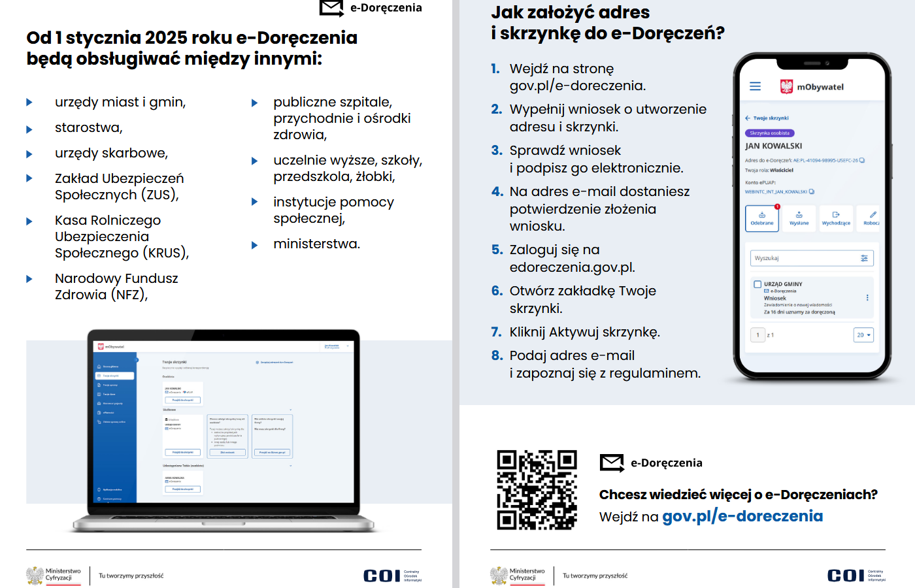
Task: Copy the ePUAP account name WEBINTC_INT_JAN_KOWALSKI
Action: pos(812,192)
